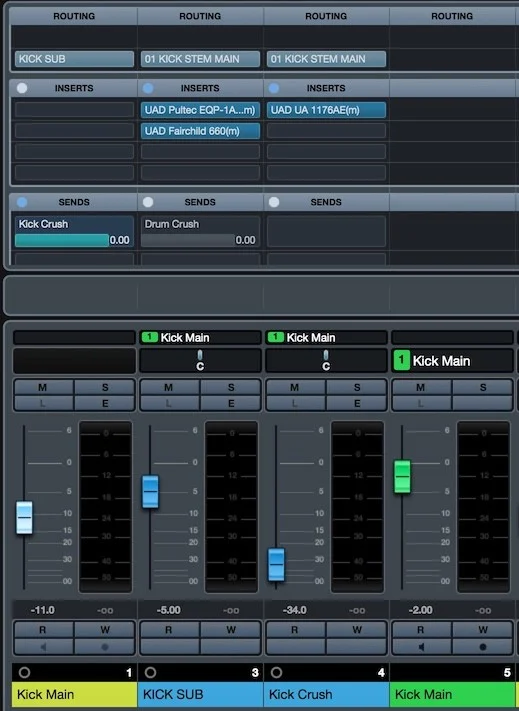This screenshot has width=519, height=711.
Task: Enable Write automation on KICK SUB
Action: click(231, 630)
